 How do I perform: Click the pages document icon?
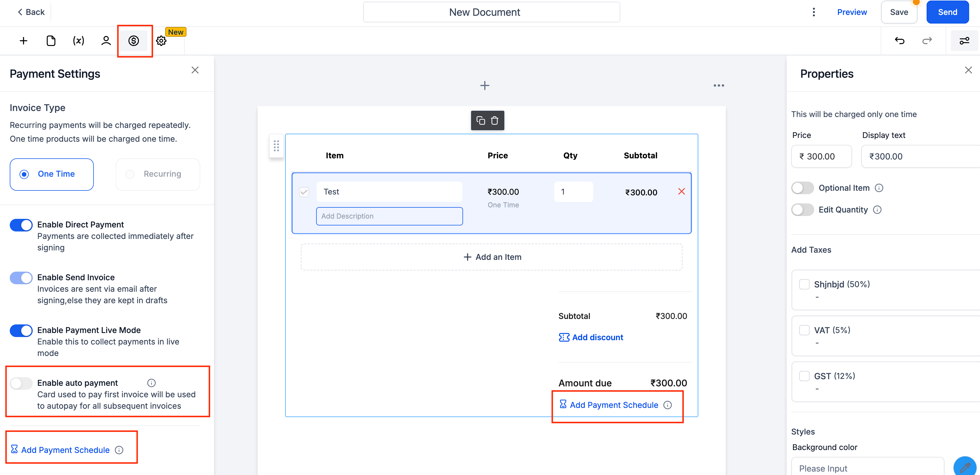50,41
